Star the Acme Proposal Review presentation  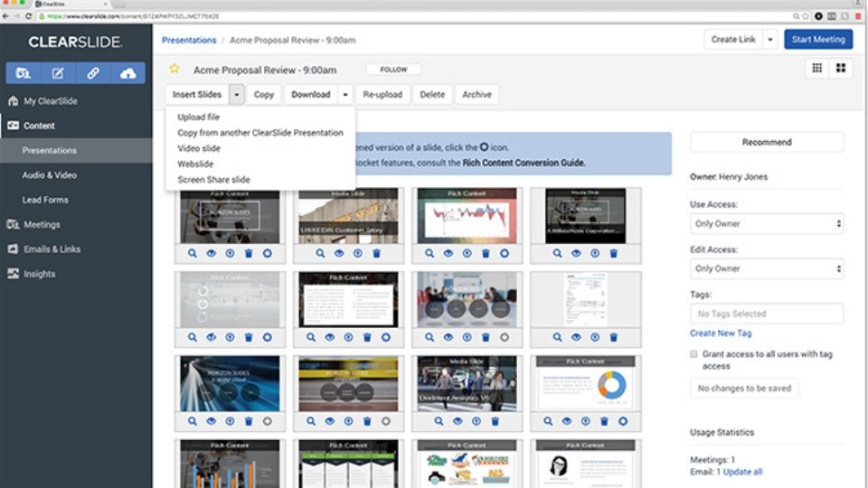click(x=175, y=70)
